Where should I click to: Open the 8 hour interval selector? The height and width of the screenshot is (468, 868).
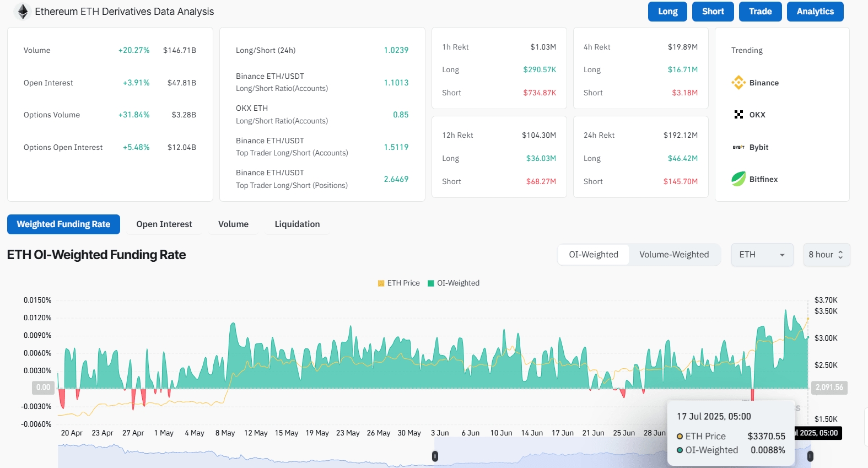coord(826,255)
